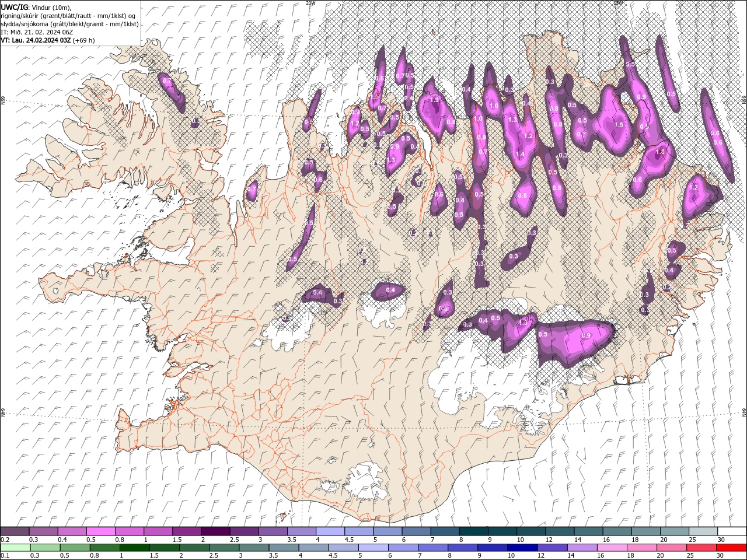Select the light violet bottom swatch between 14 and 16
Screen dimensions: 747x560
click(582, 548)
